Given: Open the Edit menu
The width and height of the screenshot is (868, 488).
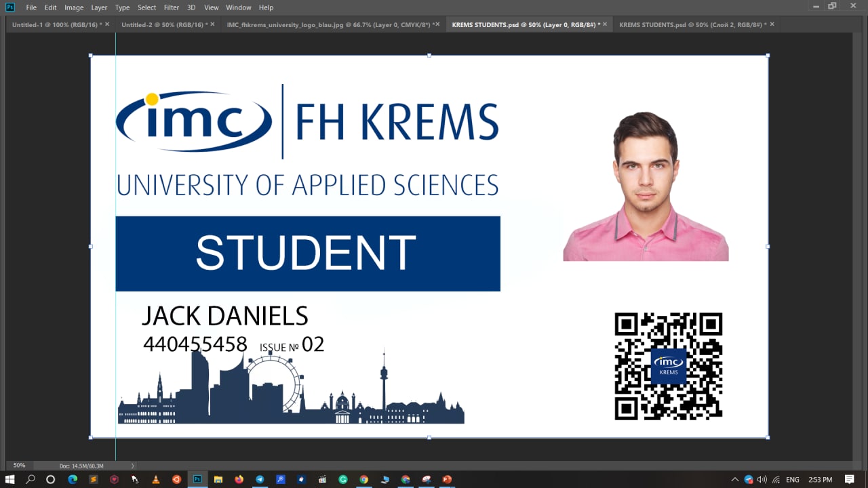Looking at the screenshot, I should point(51,7).
